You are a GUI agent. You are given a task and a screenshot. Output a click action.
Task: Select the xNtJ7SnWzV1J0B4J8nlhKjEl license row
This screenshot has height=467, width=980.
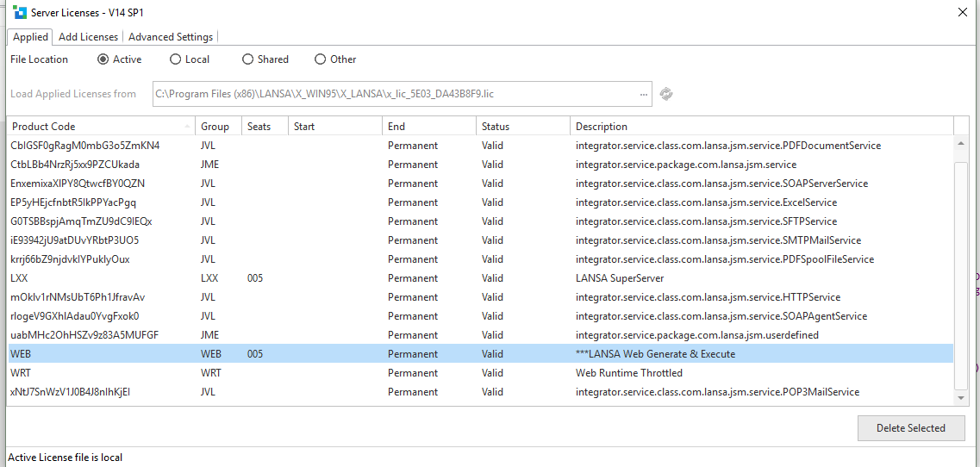[480, 392]
